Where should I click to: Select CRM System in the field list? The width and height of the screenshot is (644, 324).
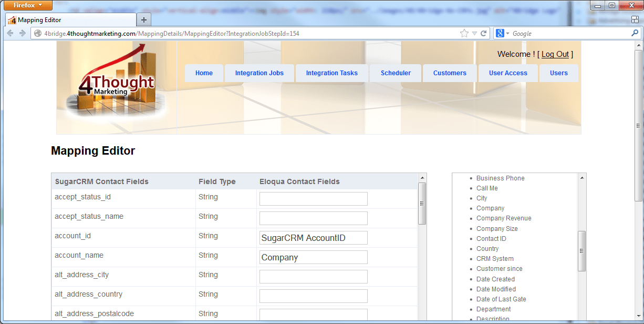[495, 259]
